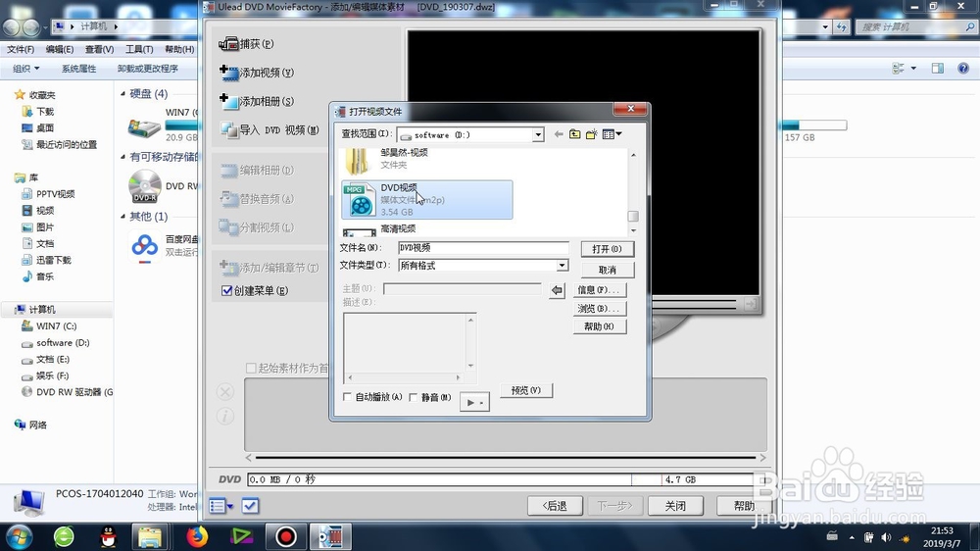Viewport: 980px width, 551px height.
Task: Select WIN7 (C:) drive in sidebar
Action: (49, 326)
